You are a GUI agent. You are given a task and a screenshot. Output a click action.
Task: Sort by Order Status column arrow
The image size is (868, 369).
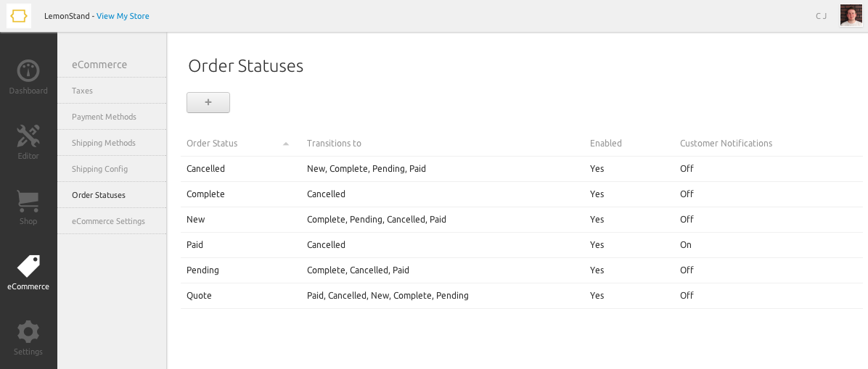[x=286, y=144]
